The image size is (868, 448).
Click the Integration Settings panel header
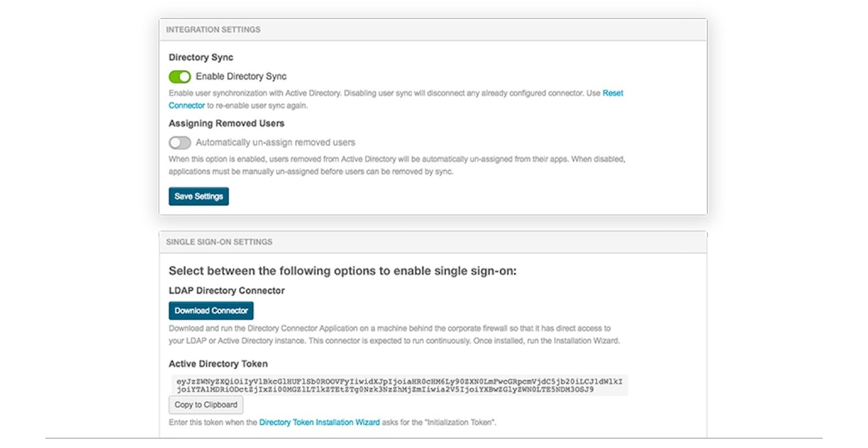click(x=213, y=29)
